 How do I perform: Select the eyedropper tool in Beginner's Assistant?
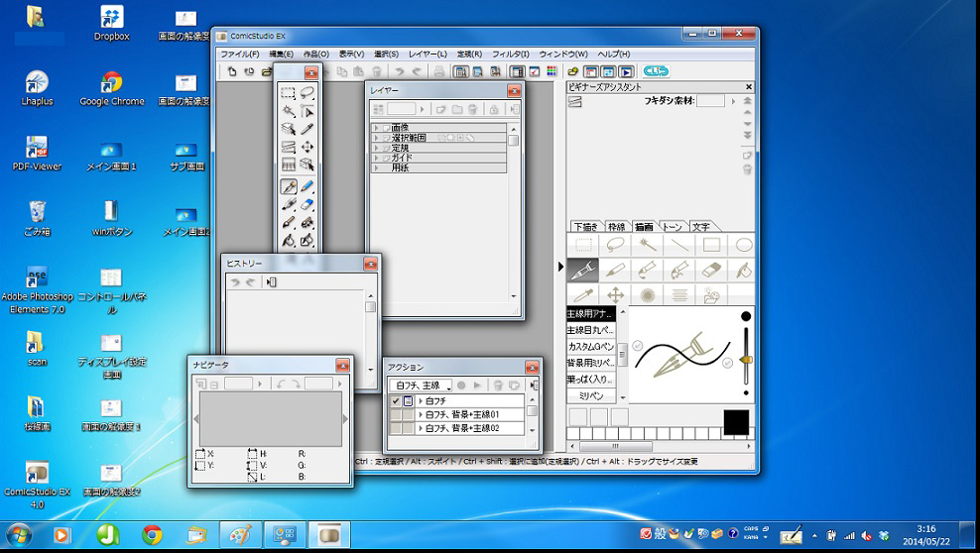tap(583, 295)
